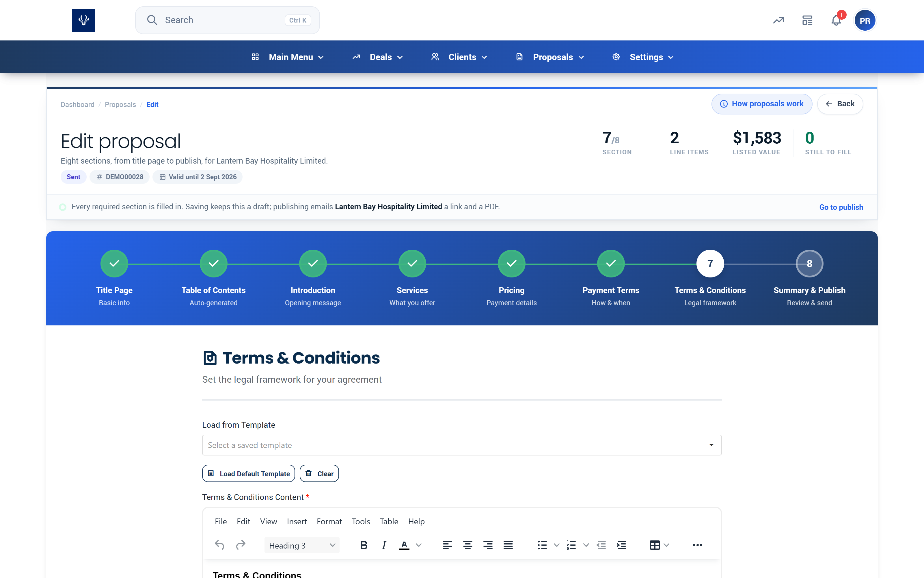Viewport: 924px width, 578px height.
Task: Open the PR user avatar menu
Action: click(865, 20)
